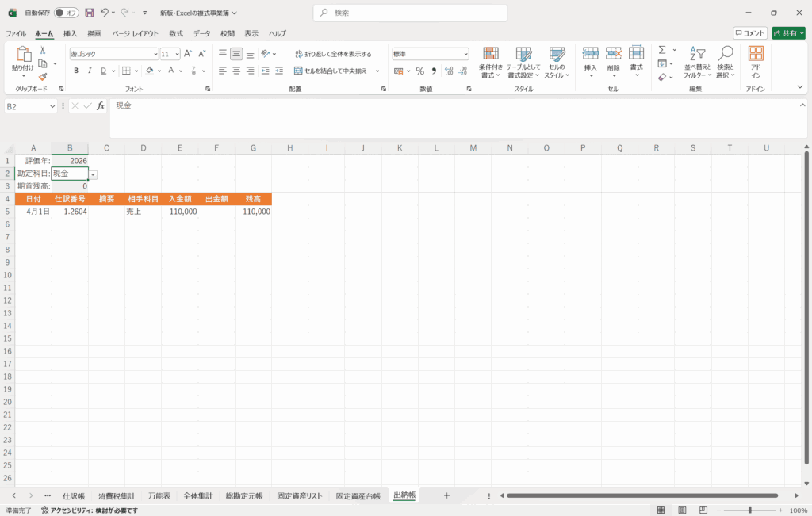
Task: Click the 共有 (Share) button
Action: [788, 33]
